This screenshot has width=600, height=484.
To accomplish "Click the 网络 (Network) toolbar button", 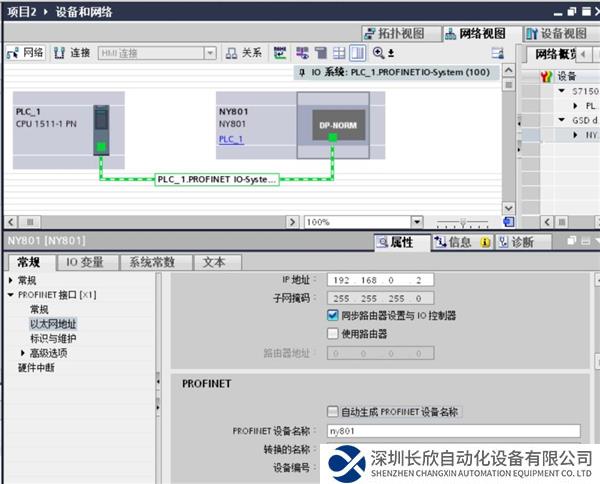I will point(26,53).
